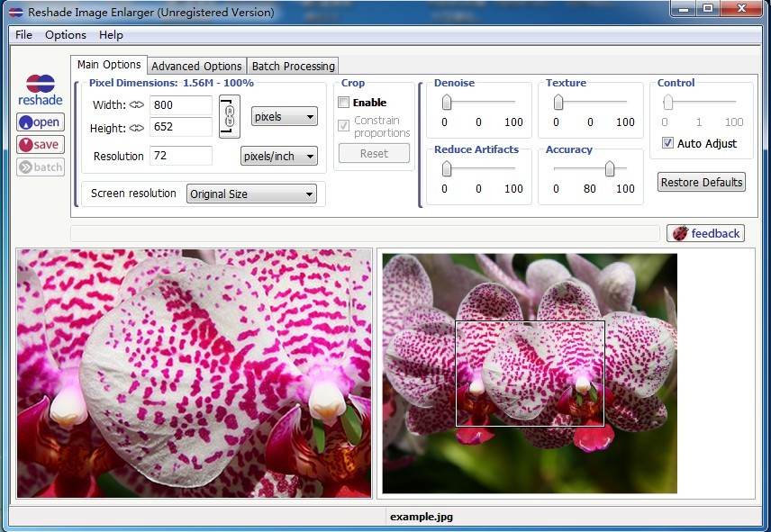
Task: Click the Accuracy slider handle
Action: pos(610,168)
